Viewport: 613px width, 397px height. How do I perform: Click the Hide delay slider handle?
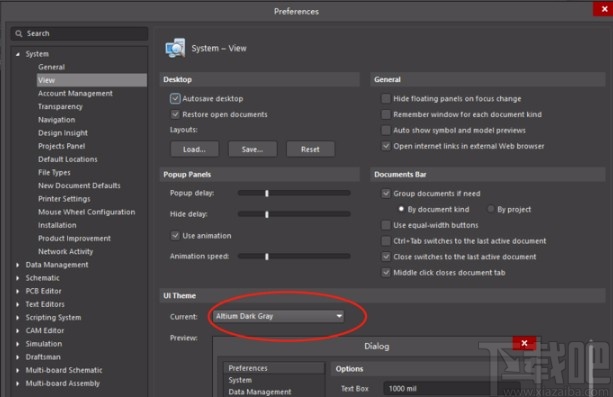[x=267, y=214]
